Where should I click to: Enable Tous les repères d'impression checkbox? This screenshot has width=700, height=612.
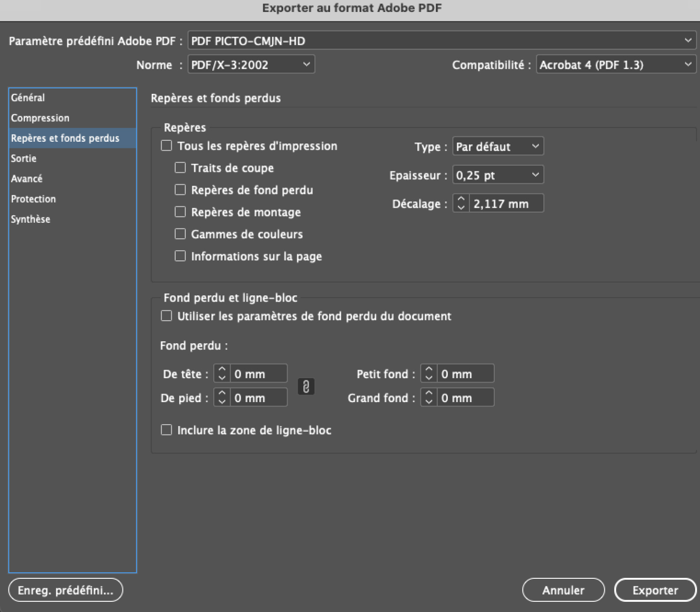click(x=166, y=146)
